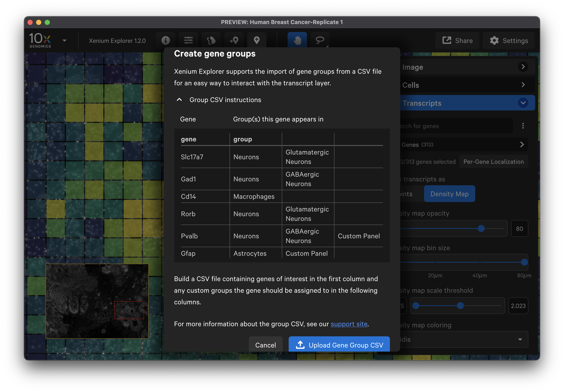
Task: Collapse the Group CSV instructions chevron
Action: pyautogui.click(x=179, y=100)
